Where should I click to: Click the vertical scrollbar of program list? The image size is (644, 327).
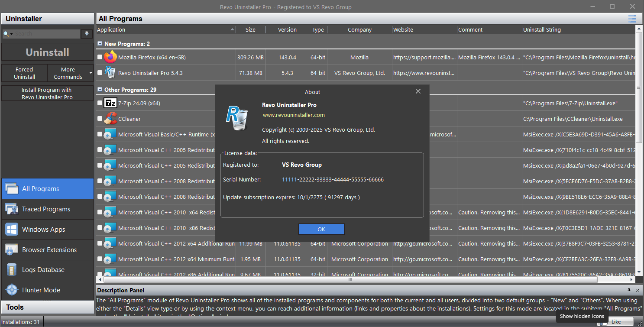click(639, 87)
